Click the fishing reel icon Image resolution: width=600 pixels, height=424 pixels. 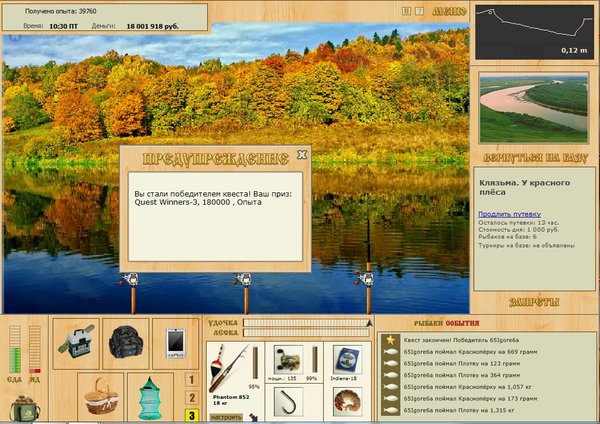click(288, 360)
